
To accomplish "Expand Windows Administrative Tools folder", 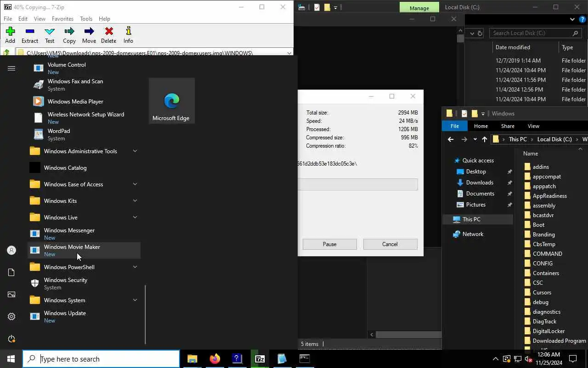I will (135, 151).
